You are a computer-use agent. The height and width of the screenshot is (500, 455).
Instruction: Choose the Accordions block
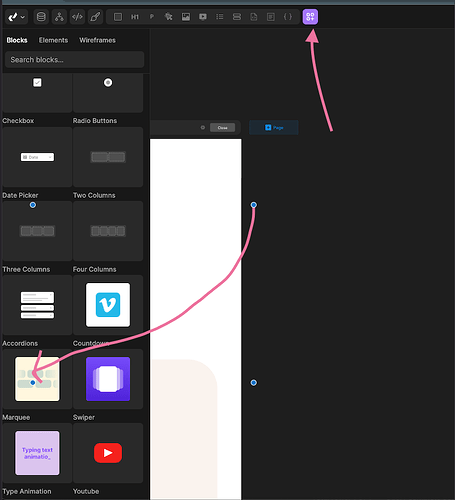click(x=37, y=305)
